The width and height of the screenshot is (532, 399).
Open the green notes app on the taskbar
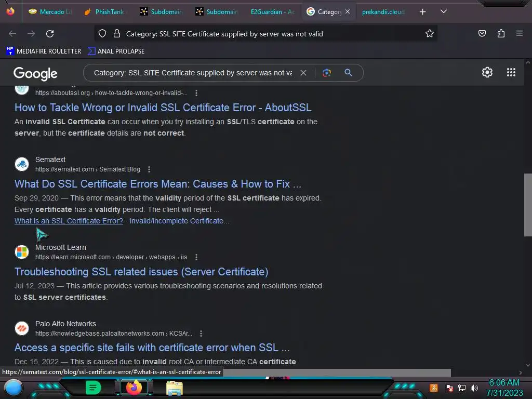(94, 388)
